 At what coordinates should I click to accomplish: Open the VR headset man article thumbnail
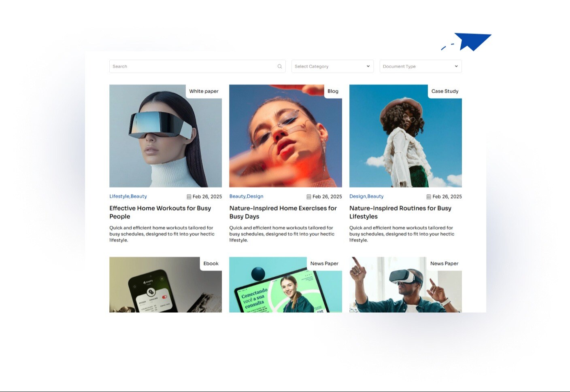click(x=406, y=287)
